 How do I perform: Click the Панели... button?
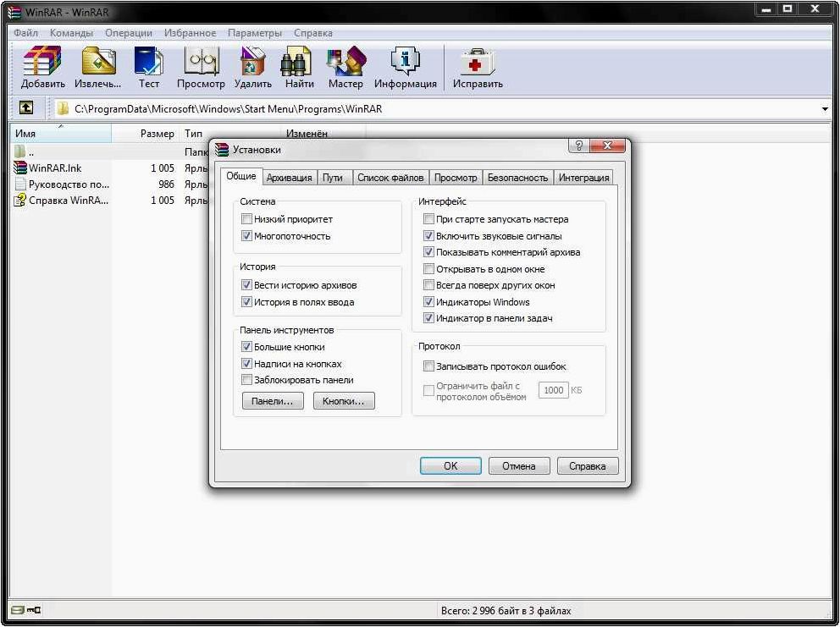coord(273,401)
